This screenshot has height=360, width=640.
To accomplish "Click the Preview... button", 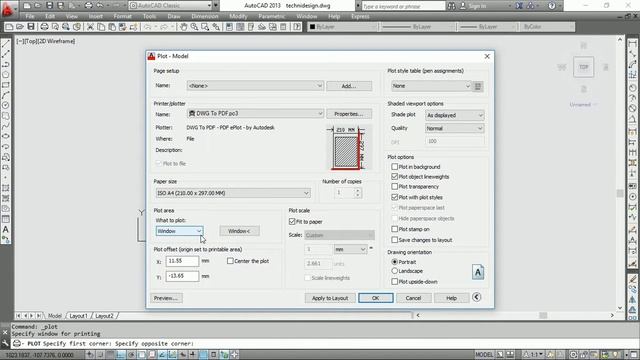I will 166,298.
